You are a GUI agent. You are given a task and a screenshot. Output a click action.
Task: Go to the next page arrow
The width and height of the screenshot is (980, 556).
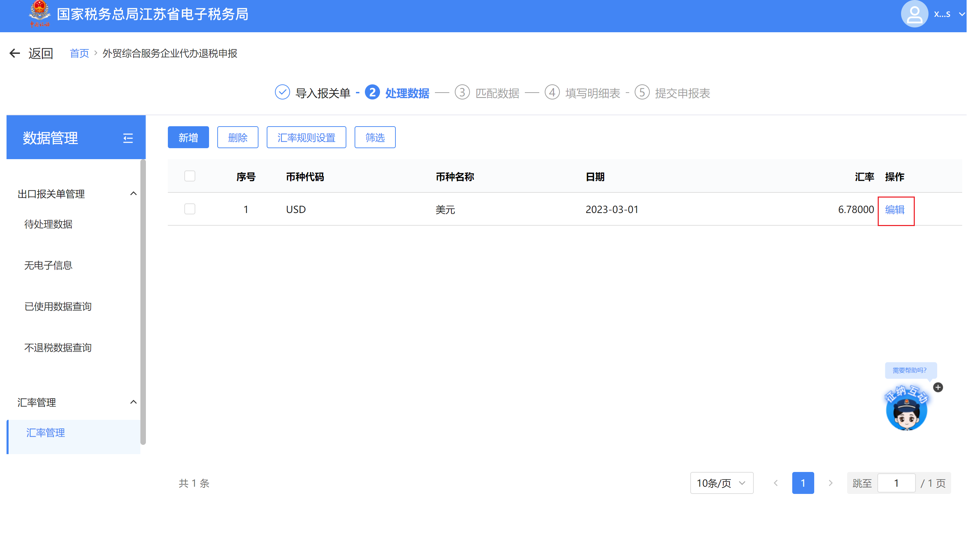click(830, 483)
